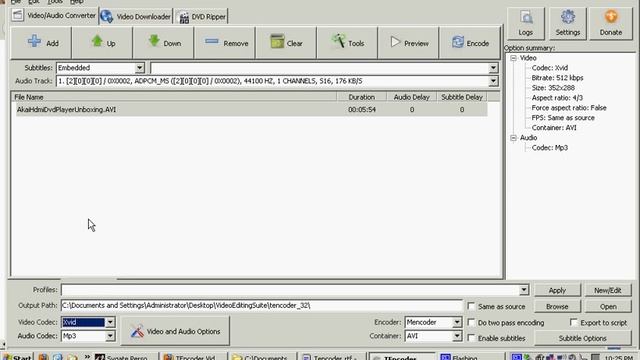The image size is (640, 360).
Task: Switch to the Video Downloader tab
Action: [136, 16]
